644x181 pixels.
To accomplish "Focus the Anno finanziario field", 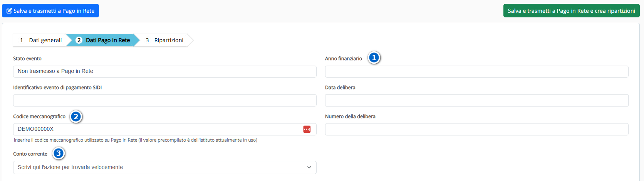I will click(476, 71).
